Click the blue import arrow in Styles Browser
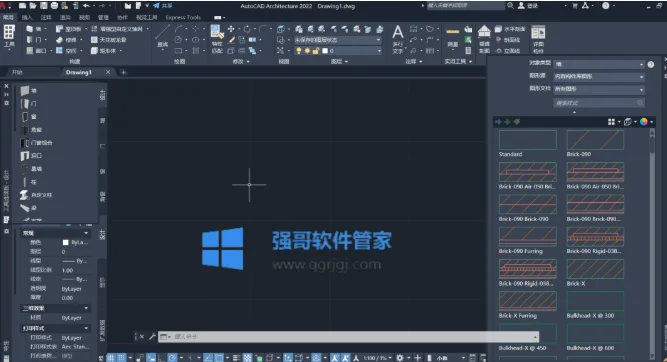Viewport: 667px width, 362px height. [x=498, y=122]
